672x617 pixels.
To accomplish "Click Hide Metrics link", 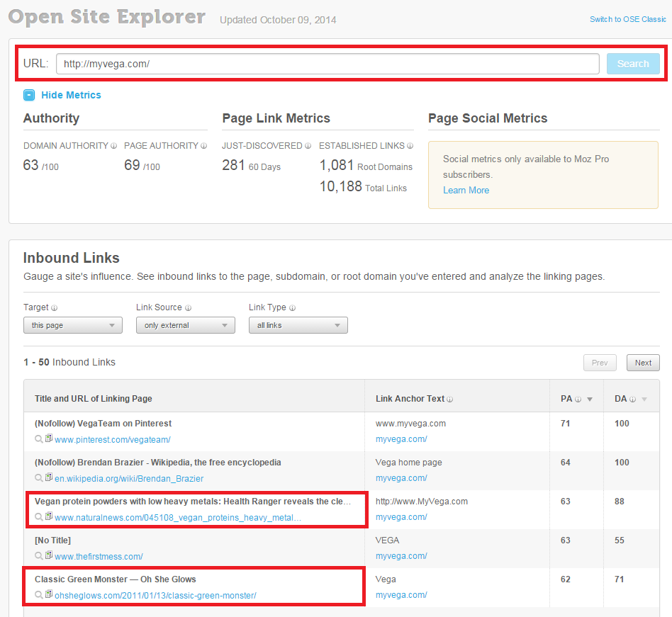I will pyautogui.click(x=71, y=95).
